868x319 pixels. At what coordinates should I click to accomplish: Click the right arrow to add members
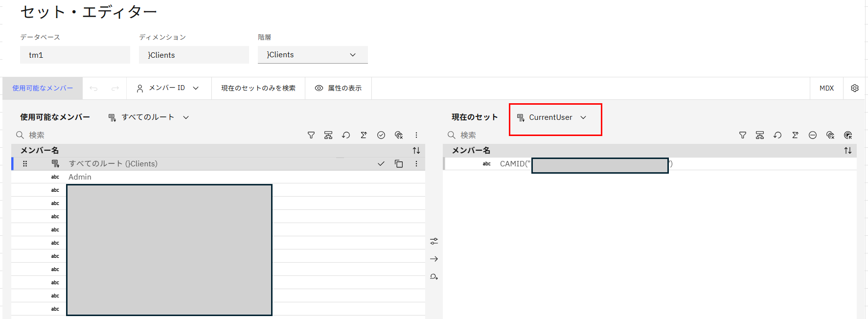coord(434,259)
